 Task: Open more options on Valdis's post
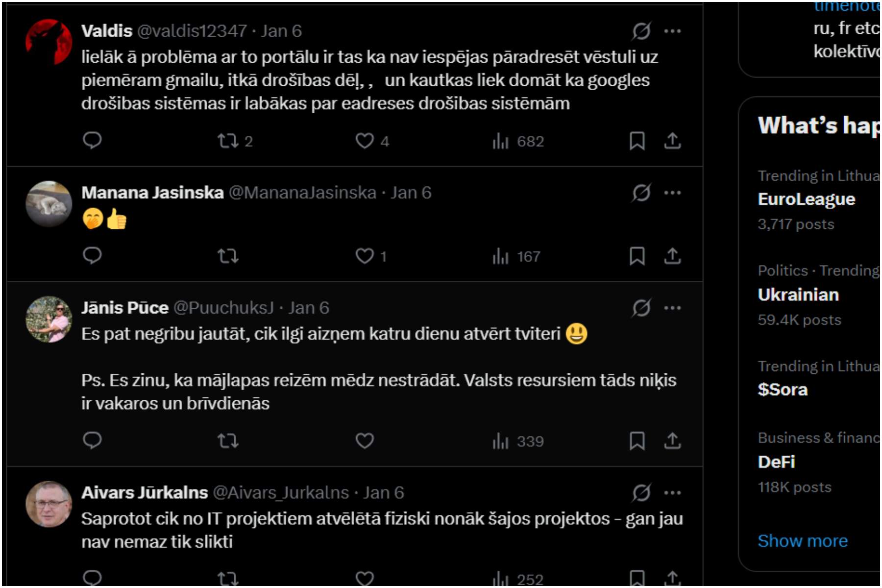pos(672,31)
